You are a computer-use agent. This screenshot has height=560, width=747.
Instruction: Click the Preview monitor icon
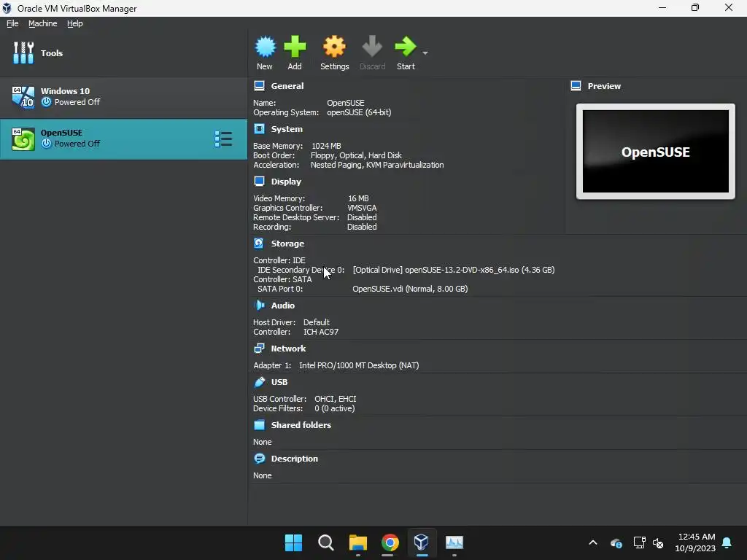tap(576, 86)
